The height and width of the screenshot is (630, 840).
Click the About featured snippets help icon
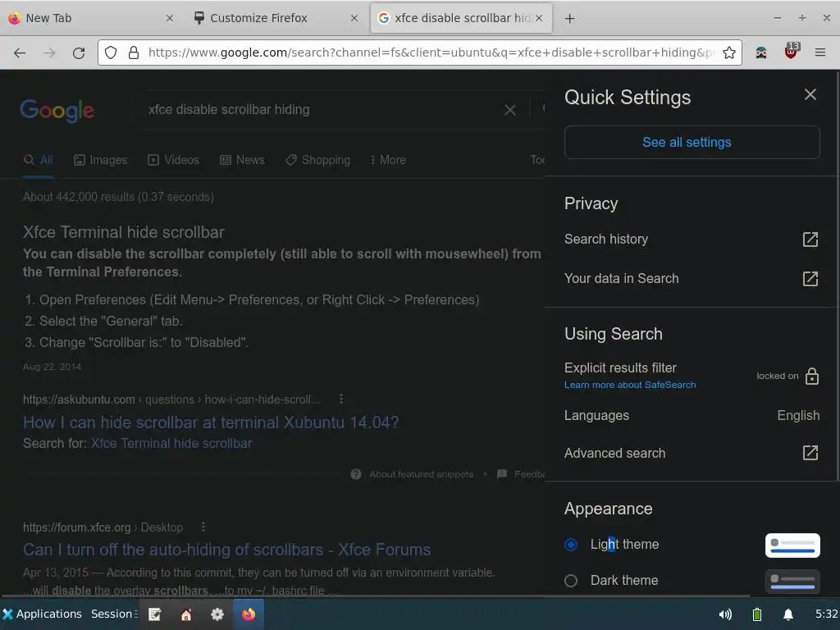coord(356,474)
